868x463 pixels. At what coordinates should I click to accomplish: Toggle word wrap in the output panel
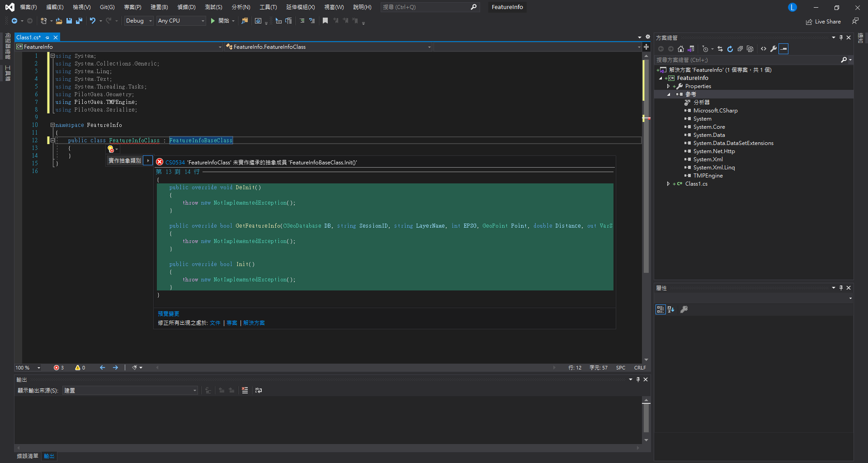pyautogui.click(x=259, y=390)
